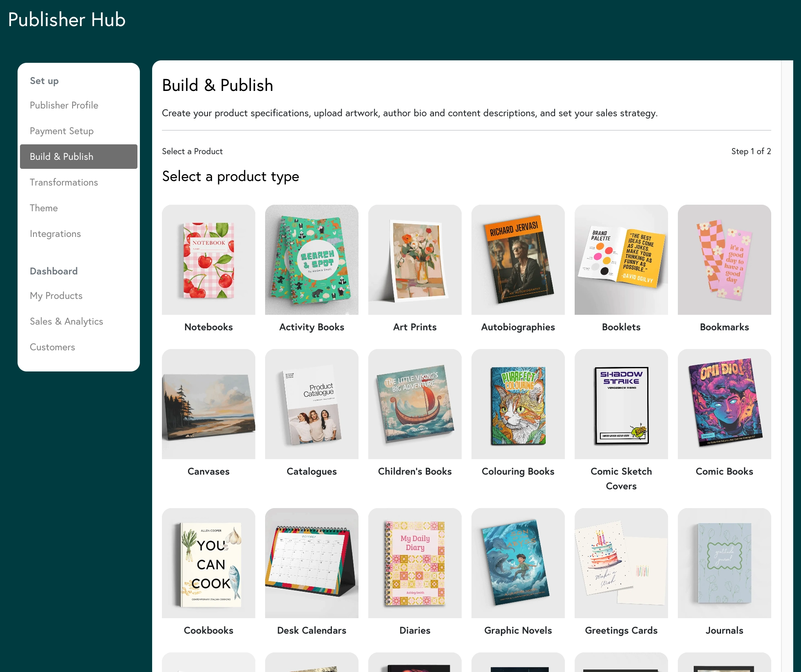The image size is (801, 672).
Task: Click the Children's Books label
Action: pyautogui.click(x=415, y=471)
